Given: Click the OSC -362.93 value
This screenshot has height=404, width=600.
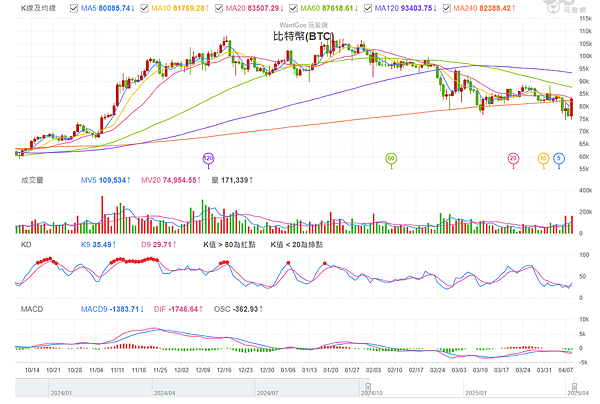Looking at the screenshot, I should coord(238,309).
